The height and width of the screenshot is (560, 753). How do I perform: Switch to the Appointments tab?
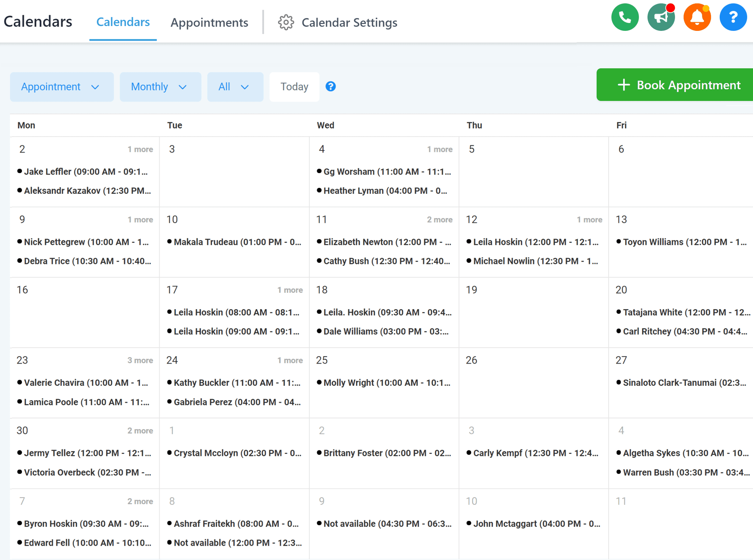click(x=209, y=23)
